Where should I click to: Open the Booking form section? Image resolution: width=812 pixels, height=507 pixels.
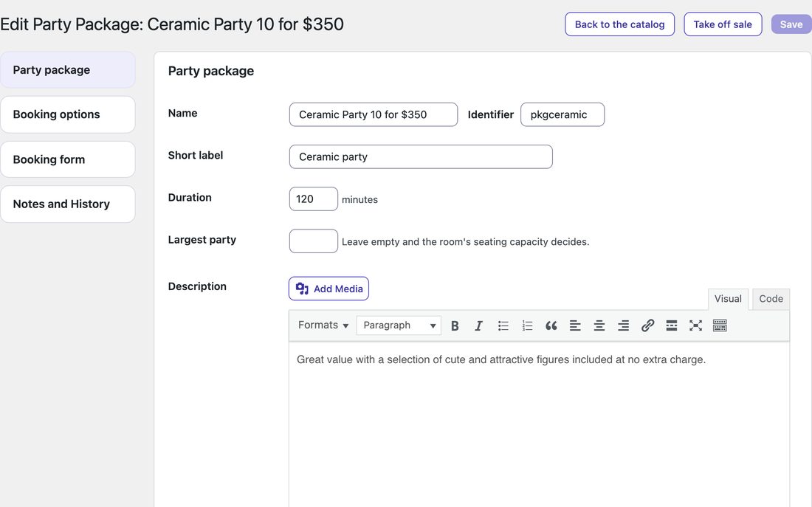pyautogui.click(x=68, y=159)
